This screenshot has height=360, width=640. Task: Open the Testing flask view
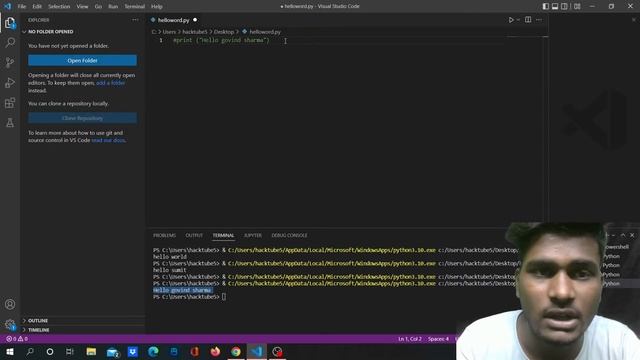click(x=10, y=123)
